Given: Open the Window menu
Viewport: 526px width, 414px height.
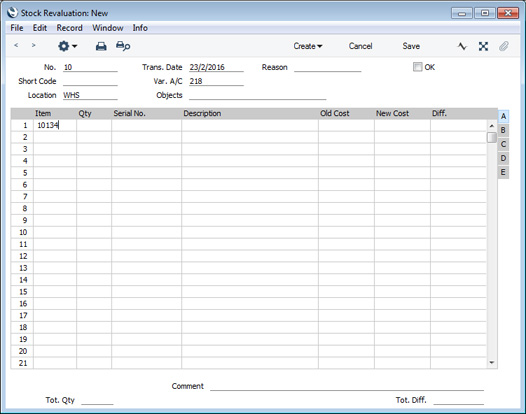Looking at the screenshot, I should [x=108, y=28].
